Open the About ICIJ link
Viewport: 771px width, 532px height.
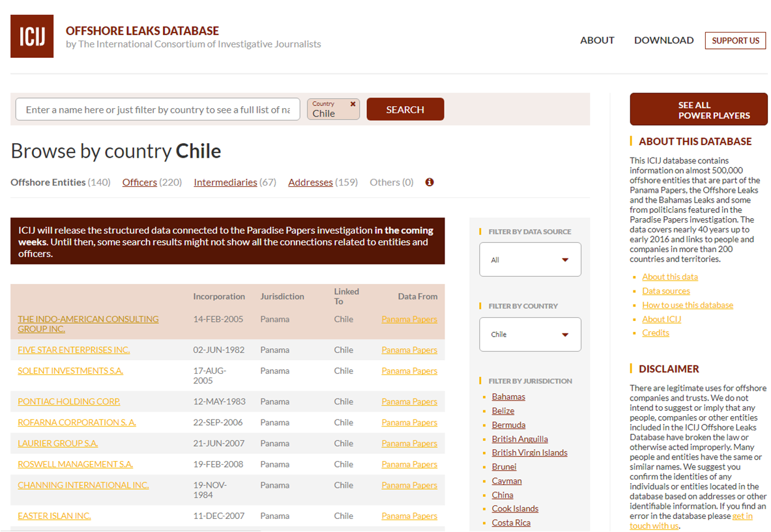tap(662, 319)
